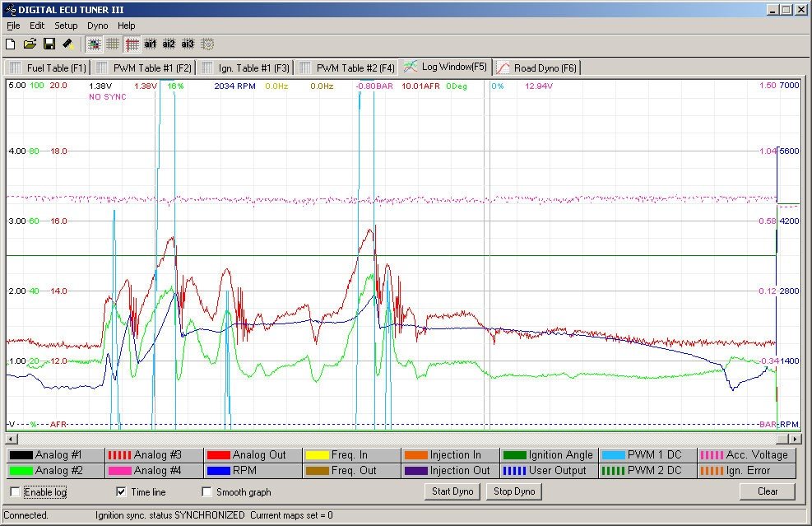This screenshot has height=526, width=812.
Task: Save using the floppy disk icon
Action: coord(49,44)
